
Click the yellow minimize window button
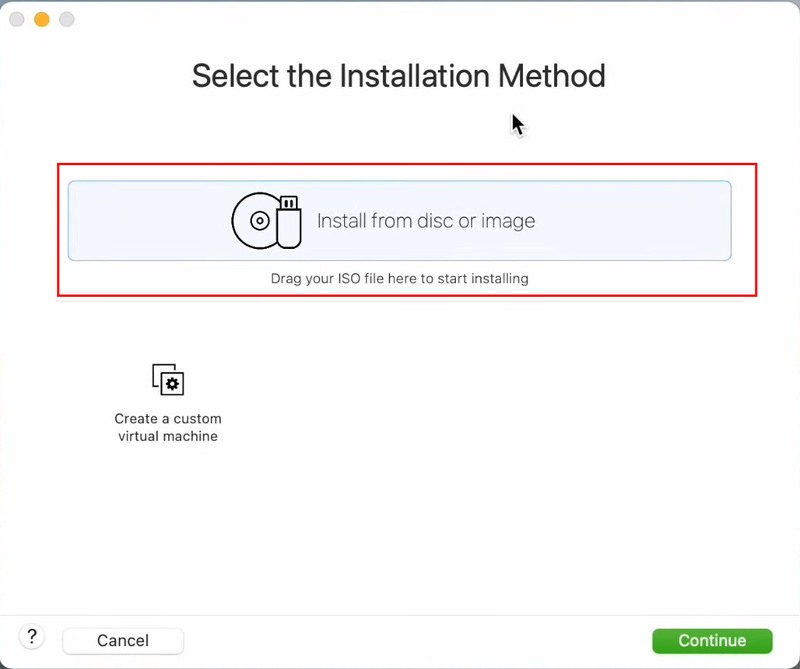(42, 19)
